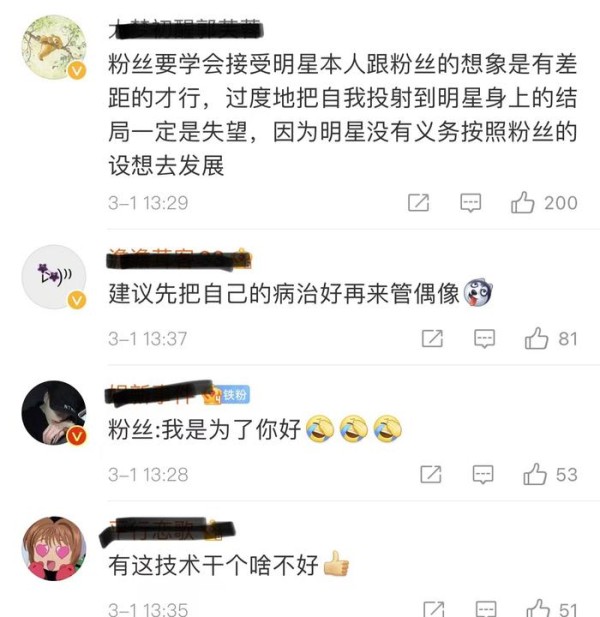Reply to the 13:28 comment
600x617 pixels.
click(483, 474)
